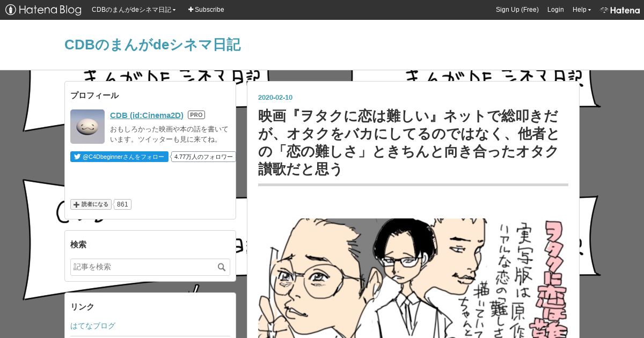Click the 読者になる button
Screen dimensions: 644x338
[x=91, y=204]
